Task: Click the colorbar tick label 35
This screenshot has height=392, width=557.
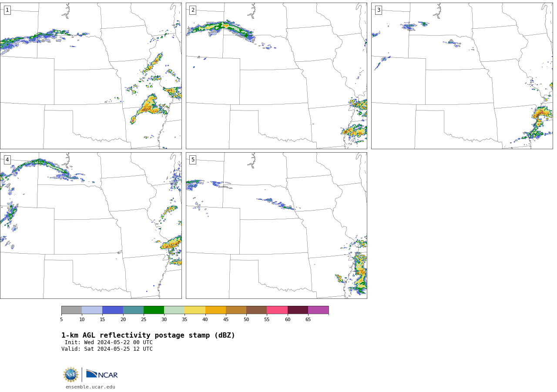Action: (x=185, y=320)
